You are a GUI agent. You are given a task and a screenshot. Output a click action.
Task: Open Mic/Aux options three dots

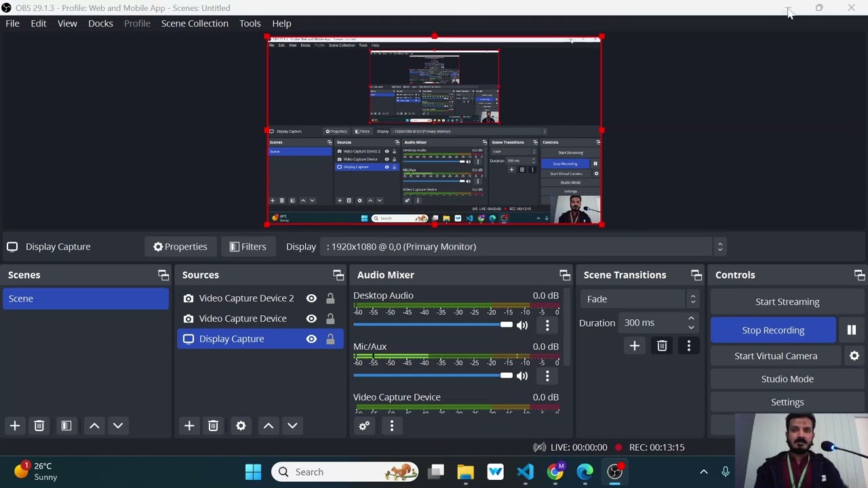click(x=547, y=375)
